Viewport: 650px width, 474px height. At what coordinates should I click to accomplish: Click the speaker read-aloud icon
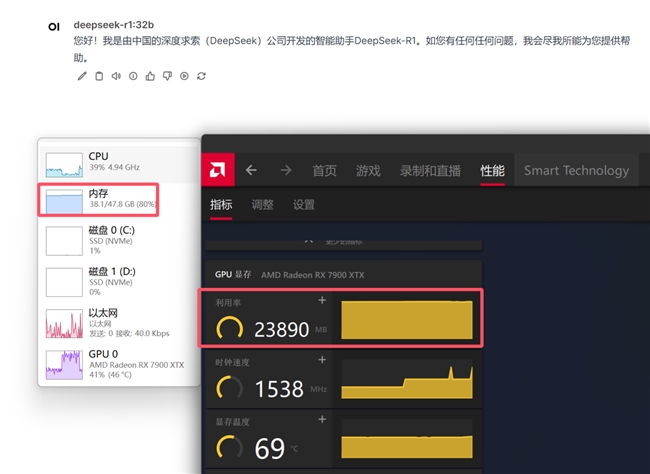coord(116,76)
